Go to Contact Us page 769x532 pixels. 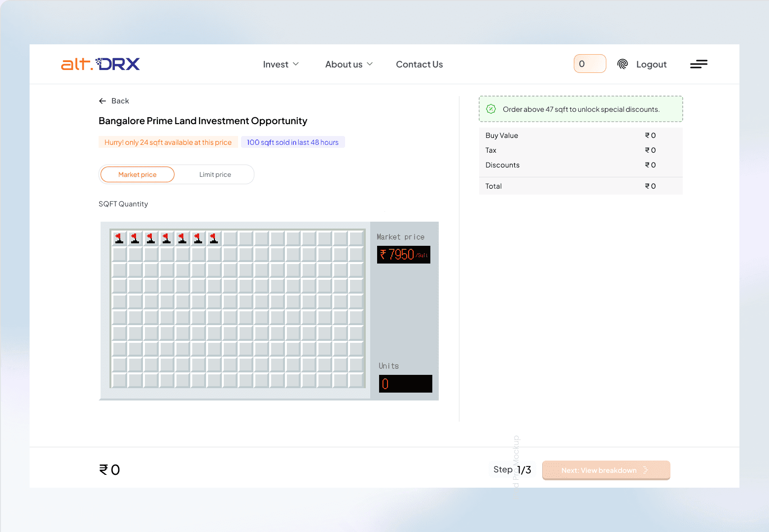(x=419, y=65)
